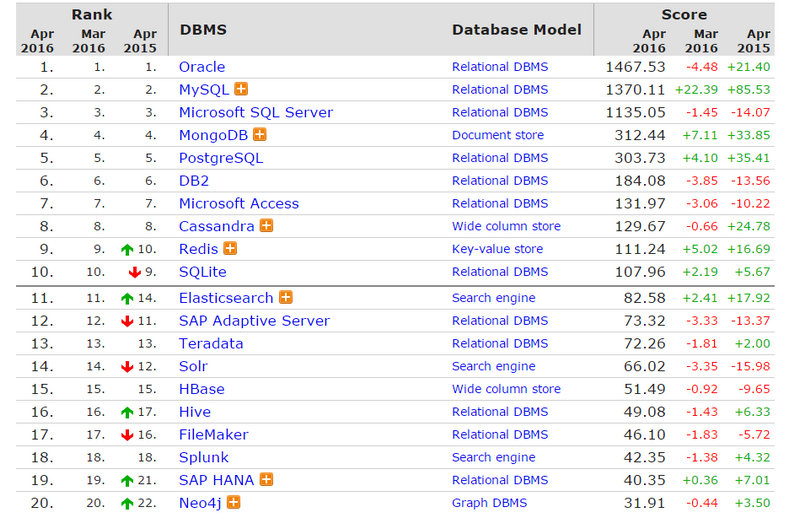Click the red down arrow in FileMaker row
800x513 pixels.
click(127, 435)
